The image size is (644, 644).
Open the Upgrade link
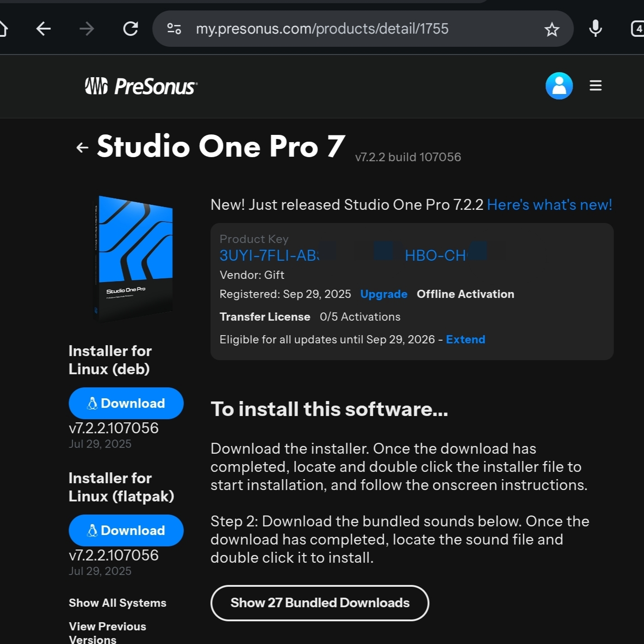point(384,294)
